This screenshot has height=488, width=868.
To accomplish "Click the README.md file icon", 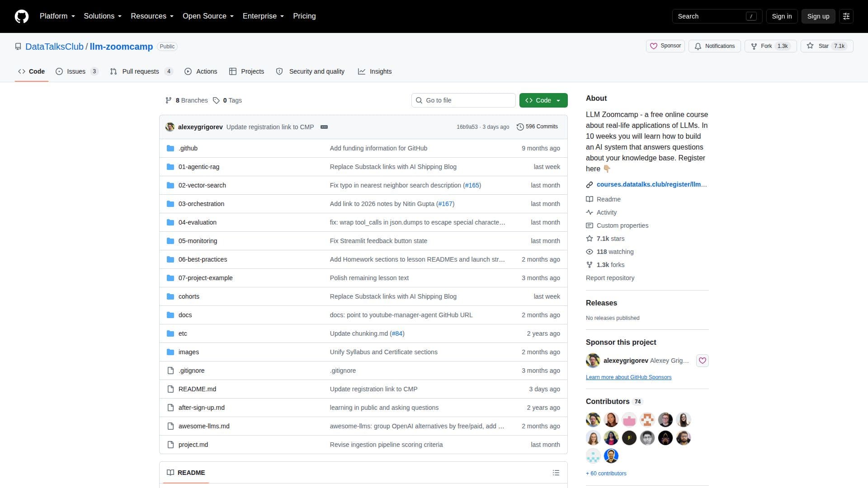I will (x=170, y=389).
